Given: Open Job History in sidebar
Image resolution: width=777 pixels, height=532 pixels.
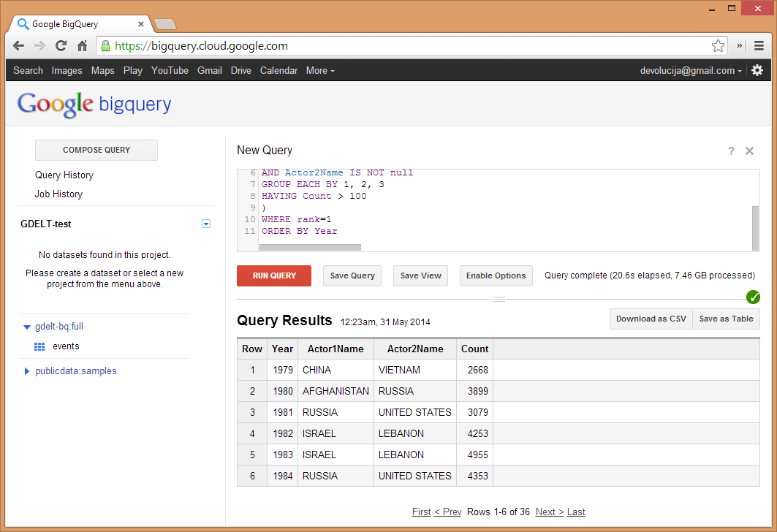Looking at the screenshot, I should (58, 194).
